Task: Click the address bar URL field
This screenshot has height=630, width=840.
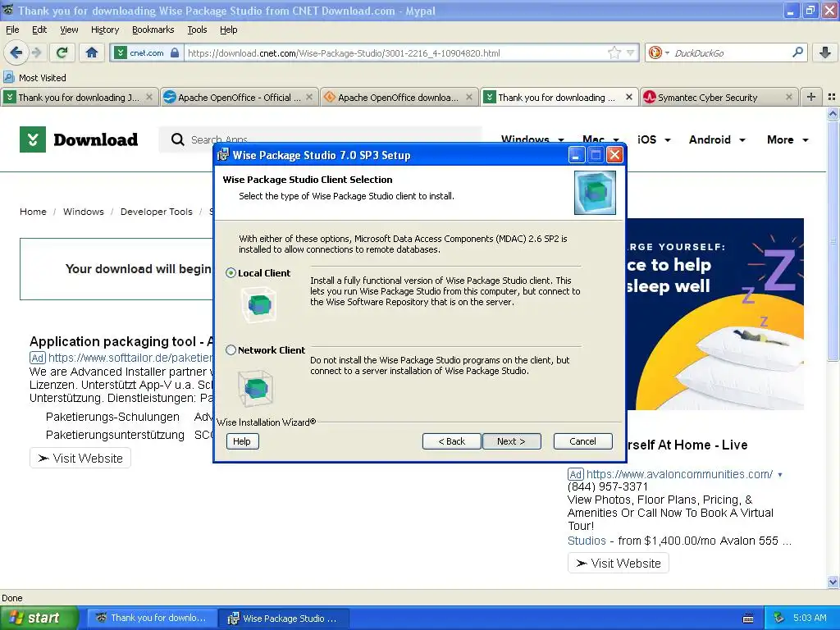Action: [x=395, y=53]
